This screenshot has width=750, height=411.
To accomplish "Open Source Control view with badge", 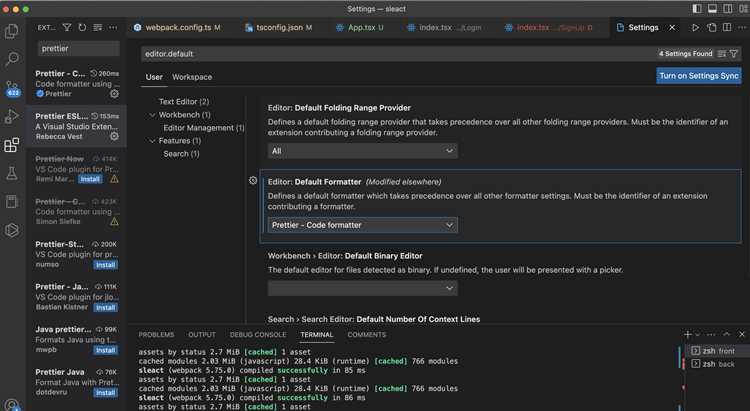I will coord(12,89).
